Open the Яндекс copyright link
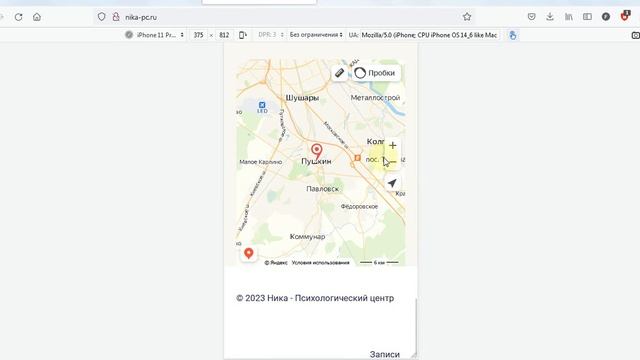This screenshot has height=360, width=640. [x=276, y=262]
